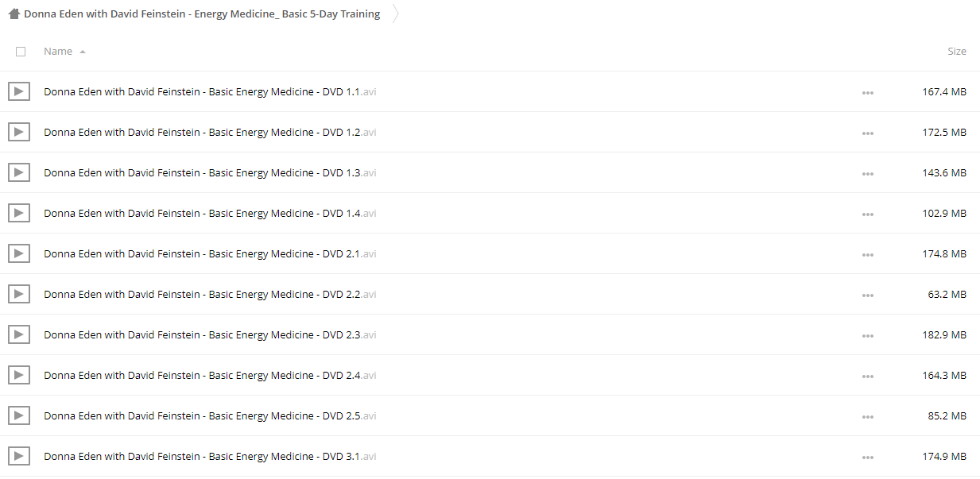
Task: Open the file name DVD 2.2.avi
Action: coord(210,294)
